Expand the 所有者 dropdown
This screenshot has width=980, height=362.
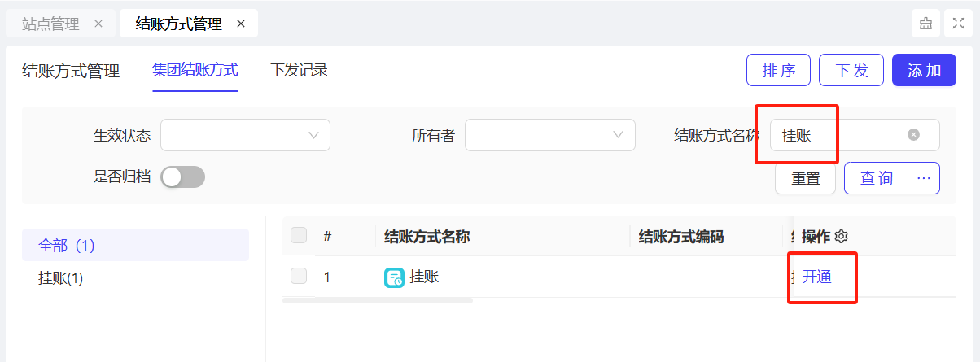pyautogui.click(x=550, y=135)
